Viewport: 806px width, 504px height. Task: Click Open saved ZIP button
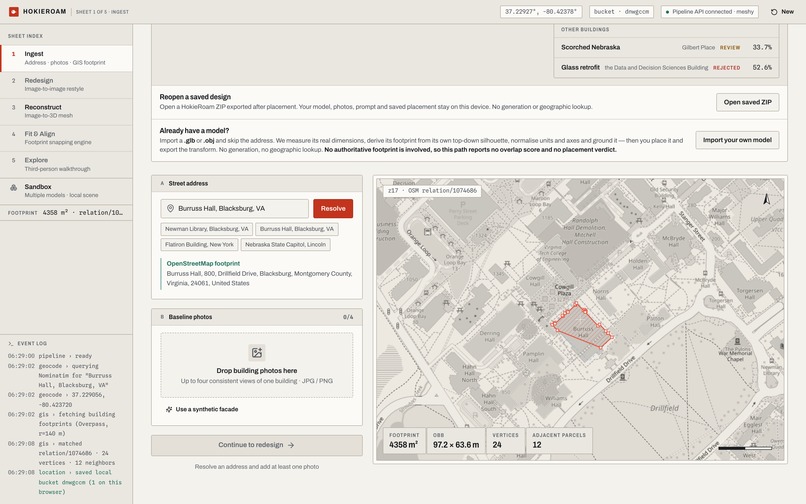point(747,102)
